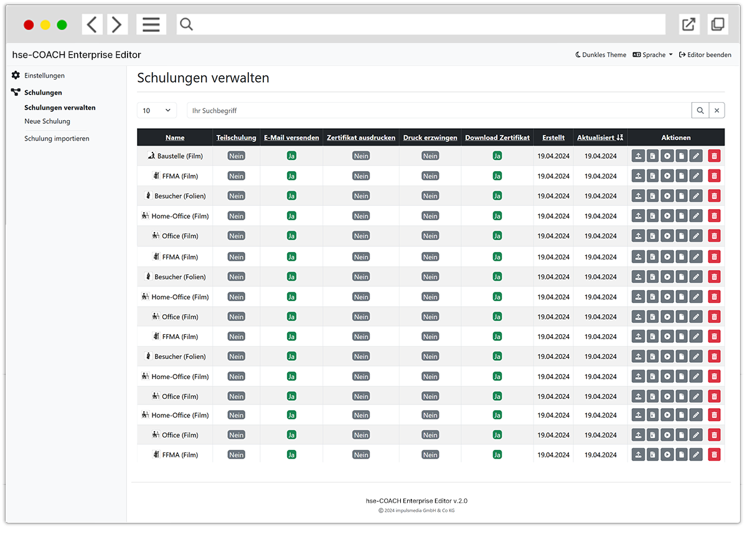Select Neue Schulung in the sidebar
This screenshot has width=747, height=560.
click(47, 121)
